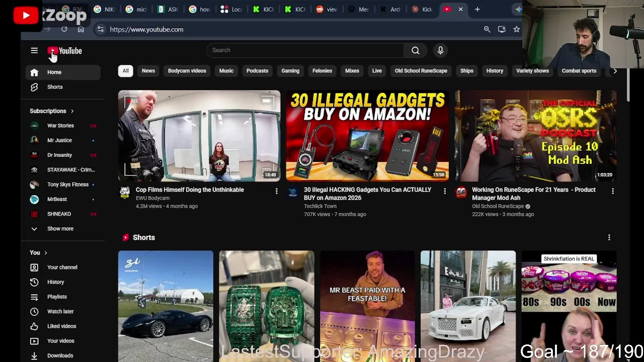This screenshot has height=362, width=644.
Task: Open War Stories subscription channel
Action: [x=63, y=126]
